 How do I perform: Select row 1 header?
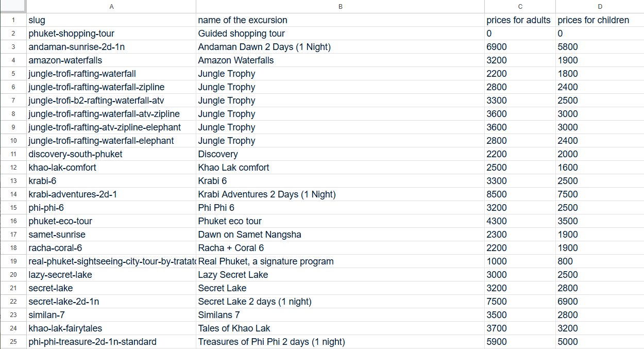point(13,20)
